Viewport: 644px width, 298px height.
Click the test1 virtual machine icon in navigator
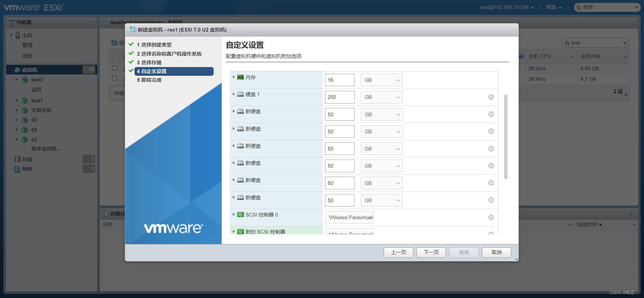click(x=25, y=101)
